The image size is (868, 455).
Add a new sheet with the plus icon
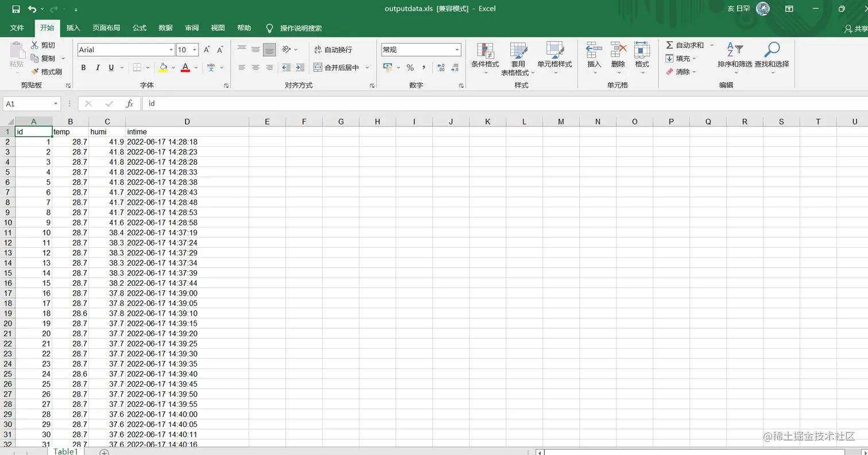pyautogui.click(x=104, y=452)
